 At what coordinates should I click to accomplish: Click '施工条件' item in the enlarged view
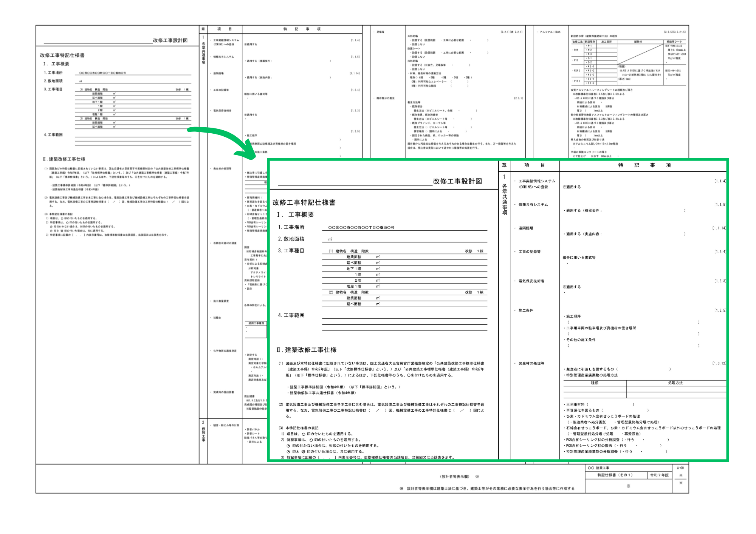[526, 310]
